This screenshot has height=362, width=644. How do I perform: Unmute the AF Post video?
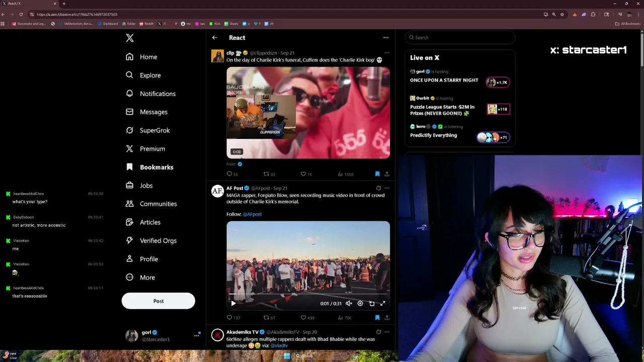(x=349, y=303)
